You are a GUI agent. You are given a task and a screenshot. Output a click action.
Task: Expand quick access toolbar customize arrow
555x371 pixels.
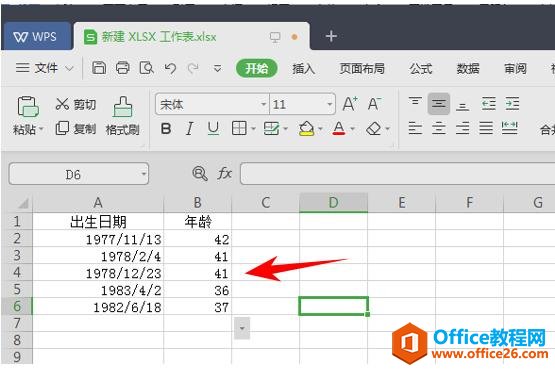[x=218, y=68]
